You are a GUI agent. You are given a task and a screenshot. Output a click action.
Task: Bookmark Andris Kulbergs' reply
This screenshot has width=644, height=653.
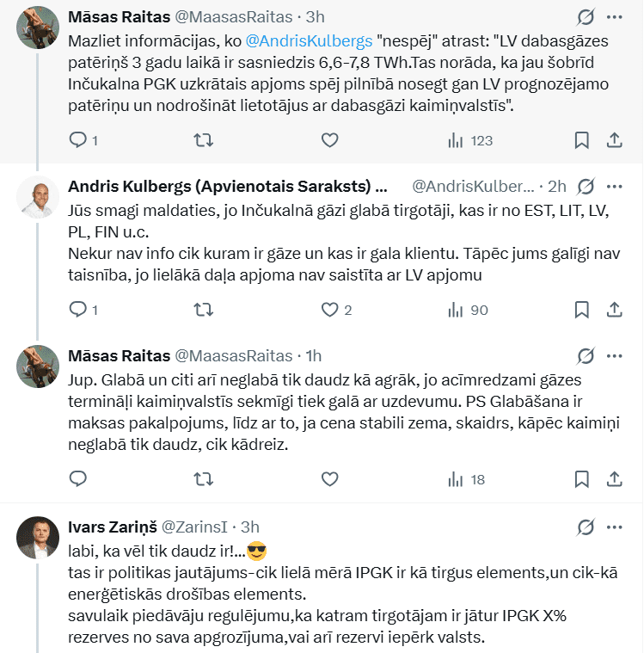[x=581, y=310]
